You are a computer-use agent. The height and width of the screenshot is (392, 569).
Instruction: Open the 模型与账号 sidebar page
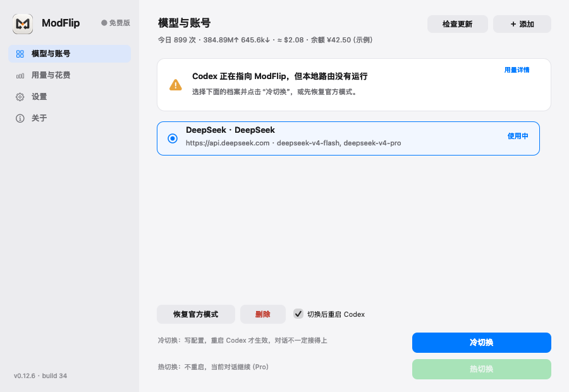70,54
